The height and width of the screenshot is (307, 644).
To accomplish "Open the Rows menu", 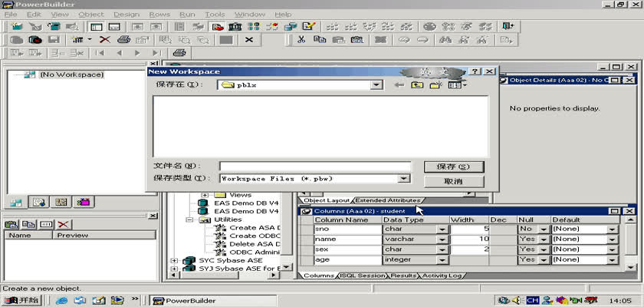I will pyautogui.click(x=159, y=15).
